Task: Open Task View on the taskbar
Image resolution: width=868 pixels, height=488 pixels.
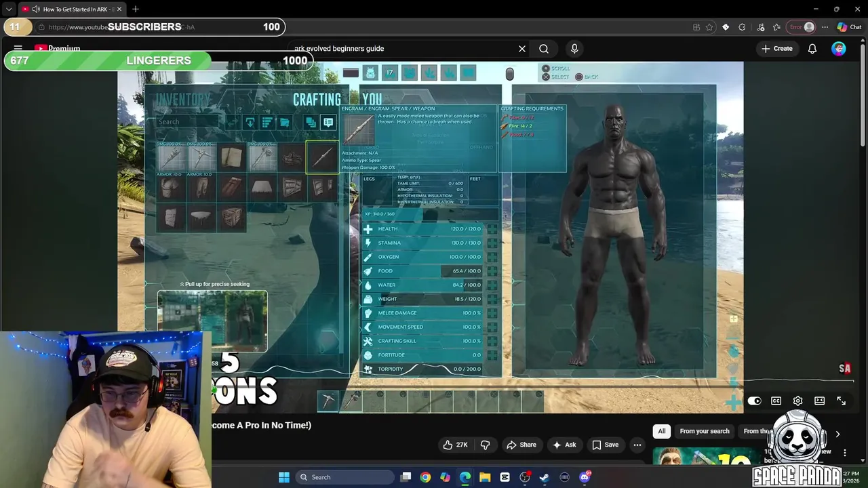Action: (x=406, y=477)
